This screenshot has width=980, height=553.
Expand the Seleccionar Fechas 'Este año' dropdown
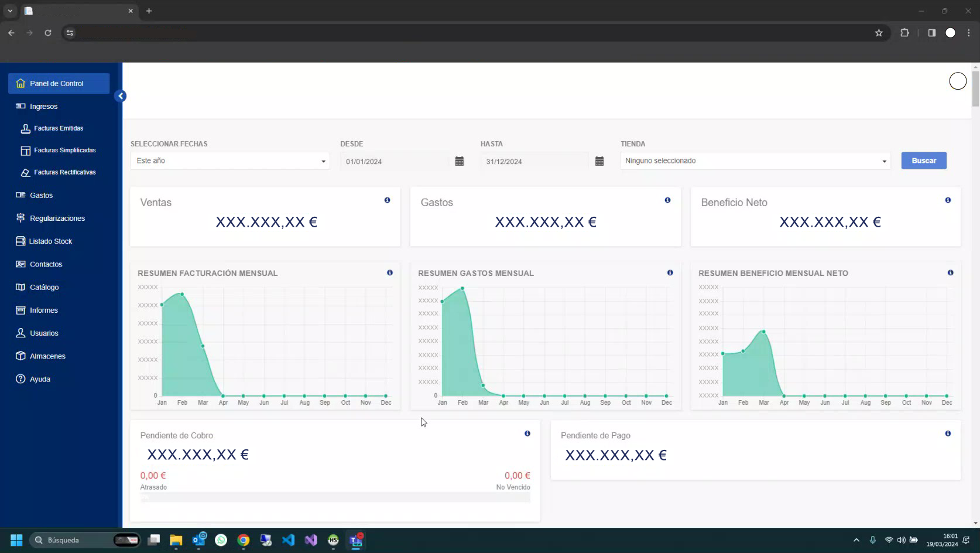(229, 161)
